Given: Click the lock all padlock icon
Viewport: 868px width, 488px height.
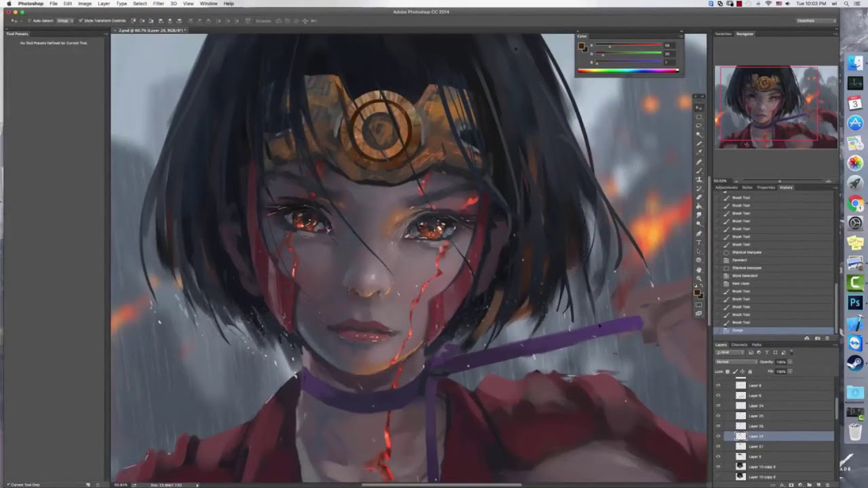Looking at the screenshot, I should [750, 371].
